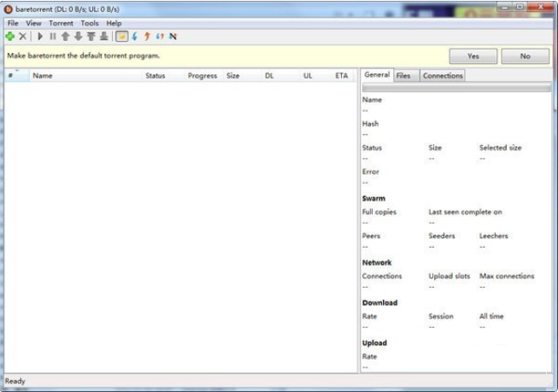Open the Torrent menu
This screenshot has width=558, height=392.
pyautogui.click(x=61, y=23)
